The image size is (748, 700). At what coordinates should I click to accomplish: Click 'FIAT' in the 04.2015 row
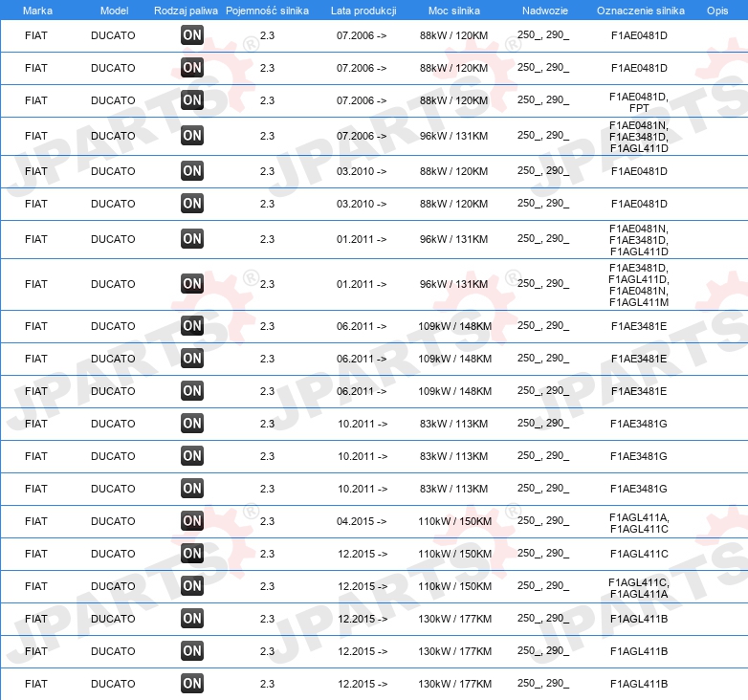(x=36, y=521)
